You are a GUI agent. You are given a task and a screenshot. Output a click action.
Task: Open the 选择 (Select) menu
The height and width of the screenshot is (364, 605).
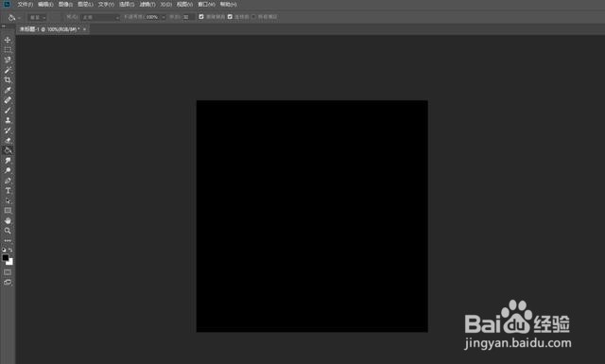(127, 4)
